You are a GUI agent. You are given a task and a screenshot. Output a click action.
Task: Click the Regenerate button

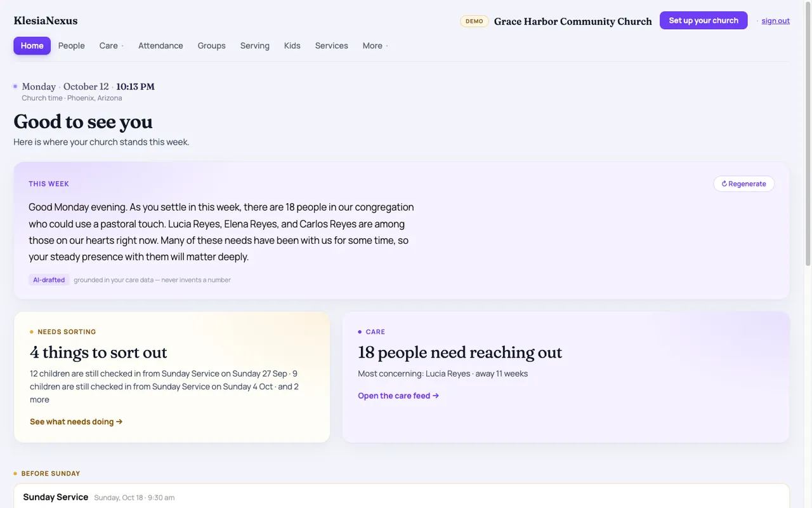coord(743,184)
